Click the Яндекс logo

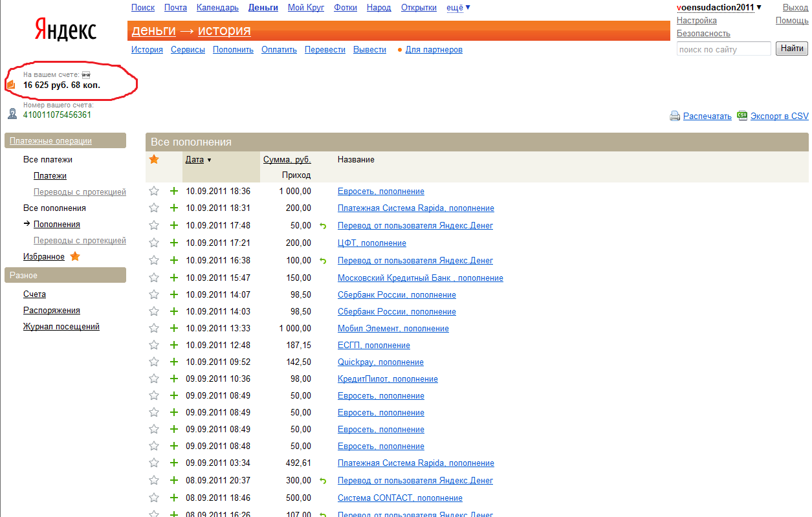(x=65, y=31)
